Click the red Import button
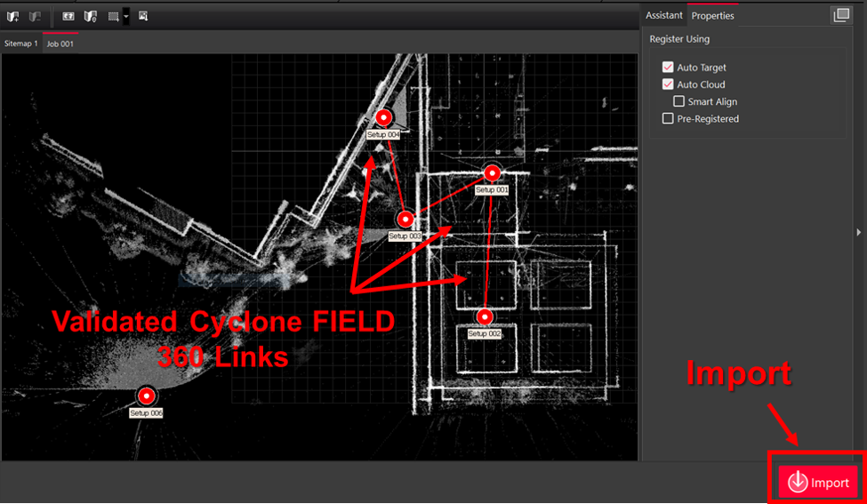 818,482
